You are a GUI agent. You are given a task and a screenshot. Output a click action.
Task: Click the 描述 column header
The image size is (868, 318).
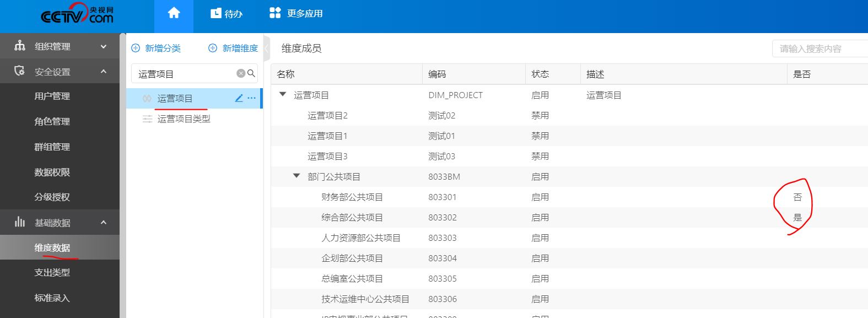coord(595,74)
